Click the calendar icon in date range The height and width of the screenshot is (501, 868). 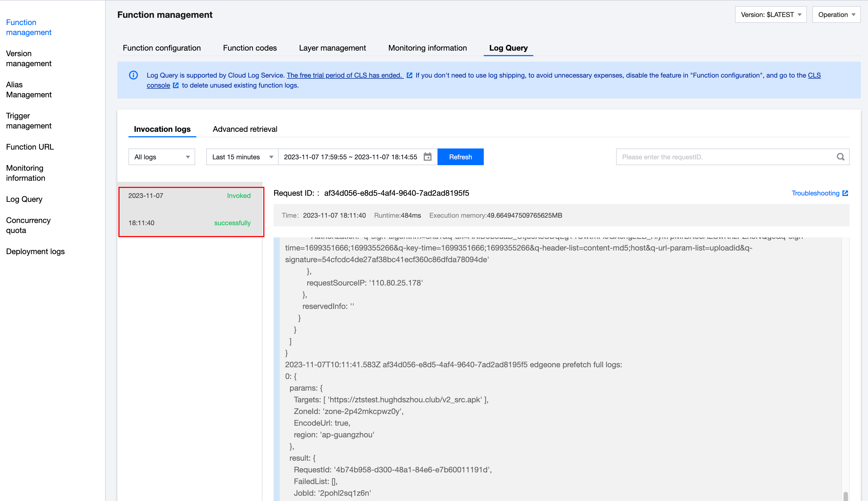tap(427, 157)
